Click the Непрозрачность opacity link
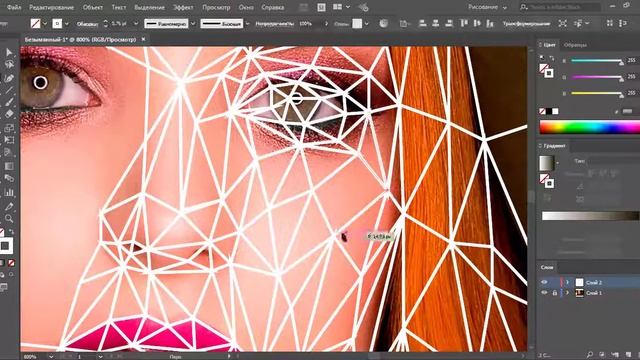 274,24
